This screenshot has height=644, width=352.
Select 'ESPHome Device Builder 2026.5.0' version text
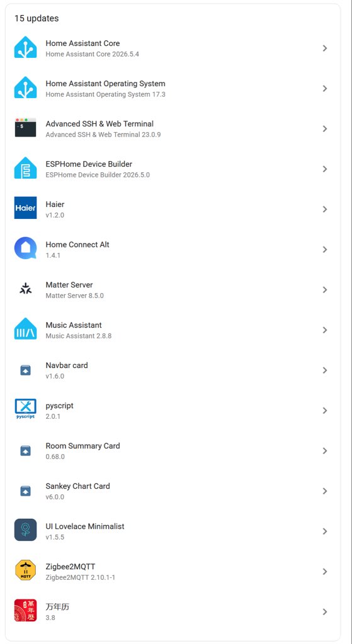coord(98,175)
